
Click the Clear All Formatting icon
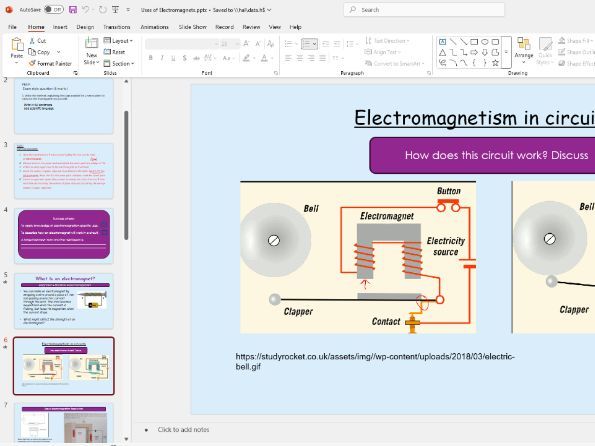(270, 44)
